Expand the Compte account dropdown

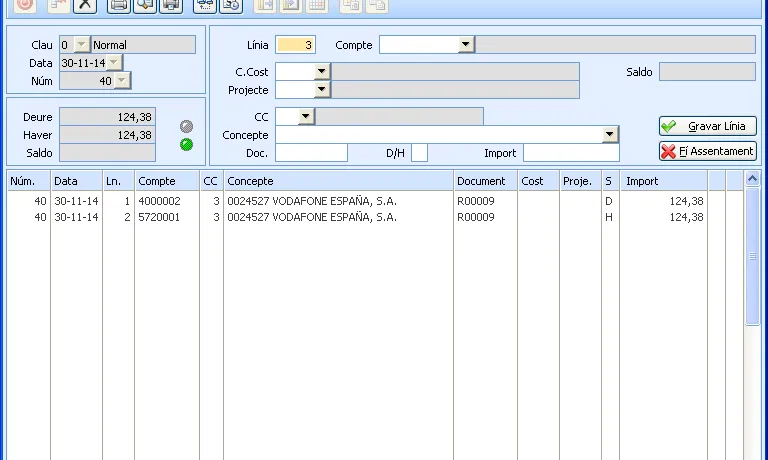click(466, 45)
